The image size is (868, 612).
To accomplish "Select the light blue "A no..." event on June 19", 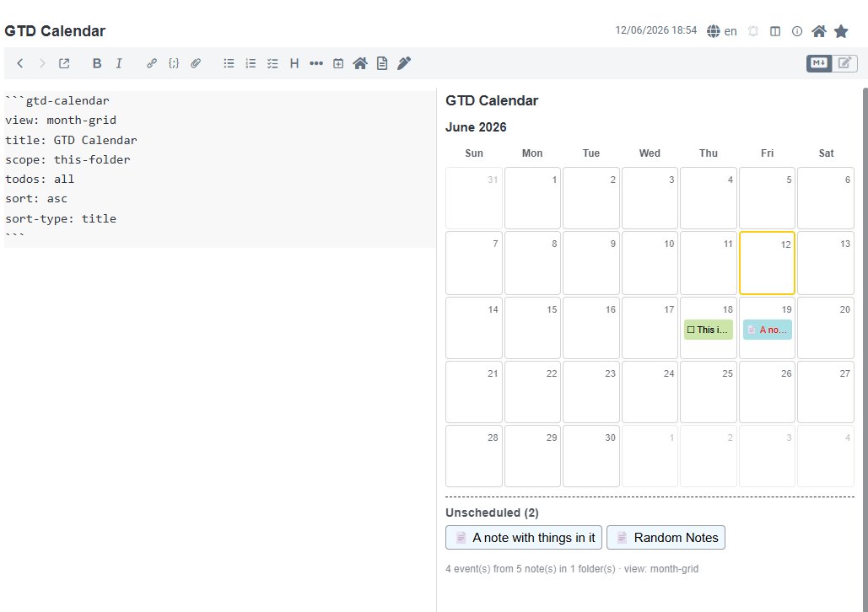I will tap(768, 330).
